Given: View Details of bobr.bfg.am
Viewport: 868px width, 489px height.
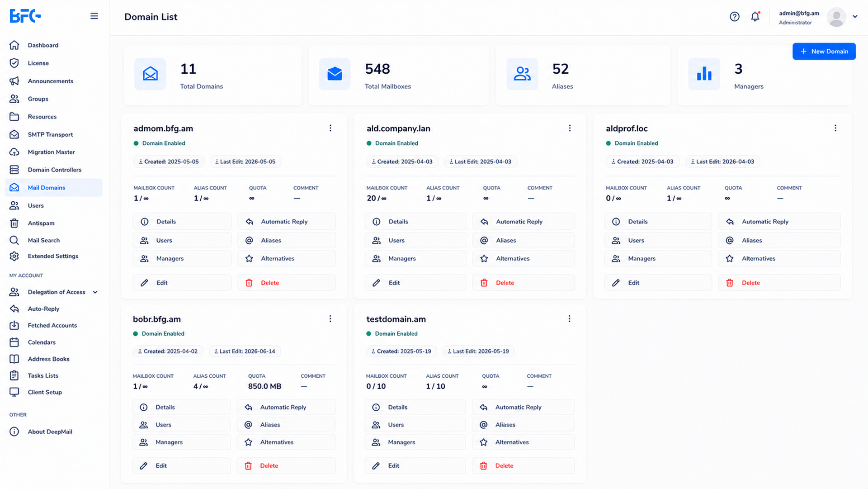Looking at the screenshot, I should coord(181,407).
